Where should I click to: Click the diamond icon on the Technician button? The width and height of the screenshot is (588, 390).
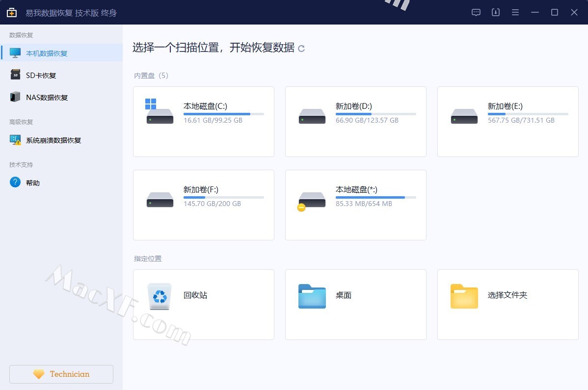click(39, 374)
